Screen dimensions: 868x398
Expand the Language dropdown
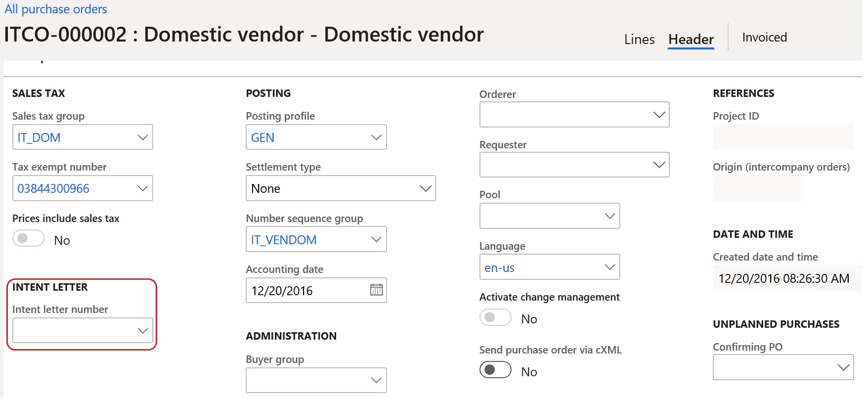coord(609,267)
